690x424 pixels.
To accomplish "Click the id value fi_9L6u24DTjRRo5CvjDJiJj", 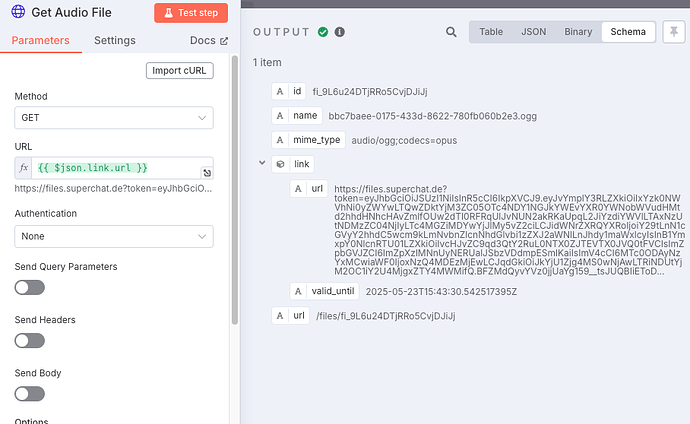I will pos(370,92).
